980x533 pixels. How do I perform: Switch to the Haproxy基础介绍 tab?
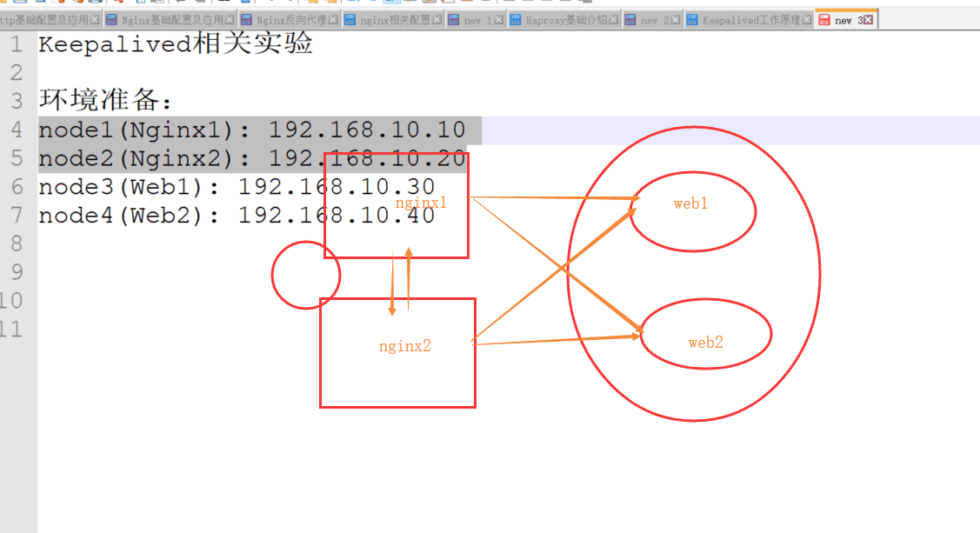point(566,20)
